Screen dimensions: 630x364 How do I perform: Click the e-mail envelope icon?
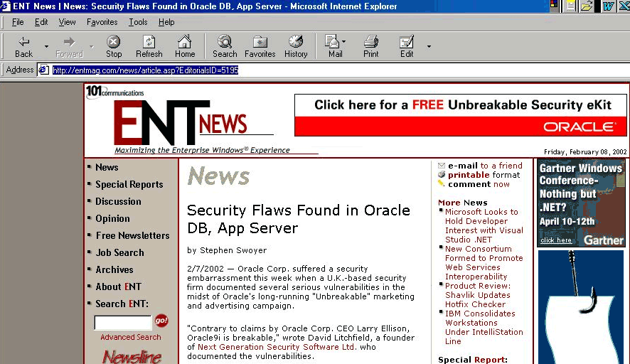(x=442, y=166)
